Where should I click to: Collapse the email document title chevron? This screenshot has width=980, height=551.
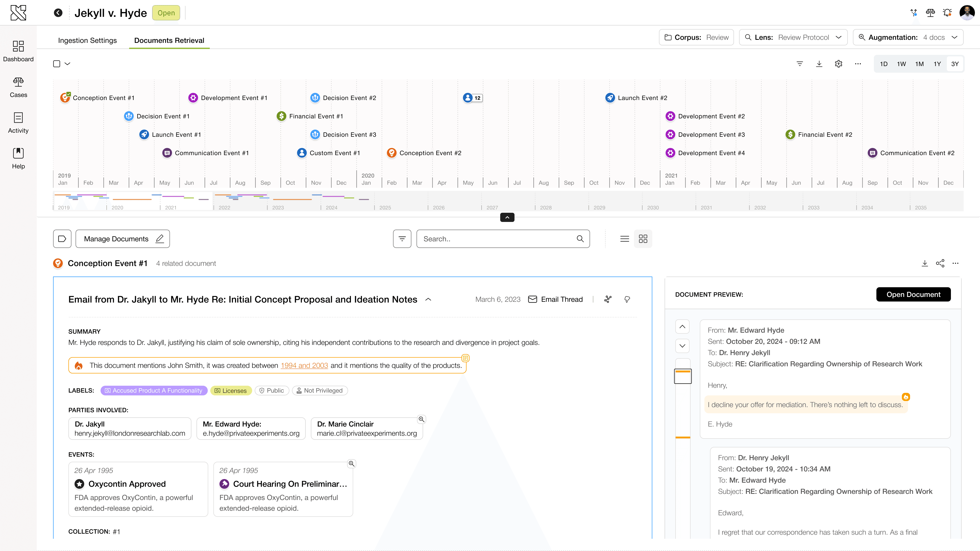pyautogui.click(x=428, y=299)
